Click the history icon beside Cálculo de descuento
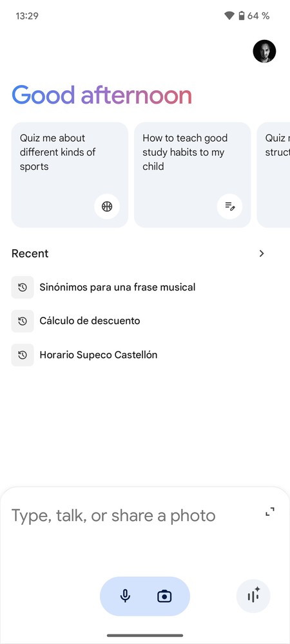The image size is (290, 644). point(23,321)
